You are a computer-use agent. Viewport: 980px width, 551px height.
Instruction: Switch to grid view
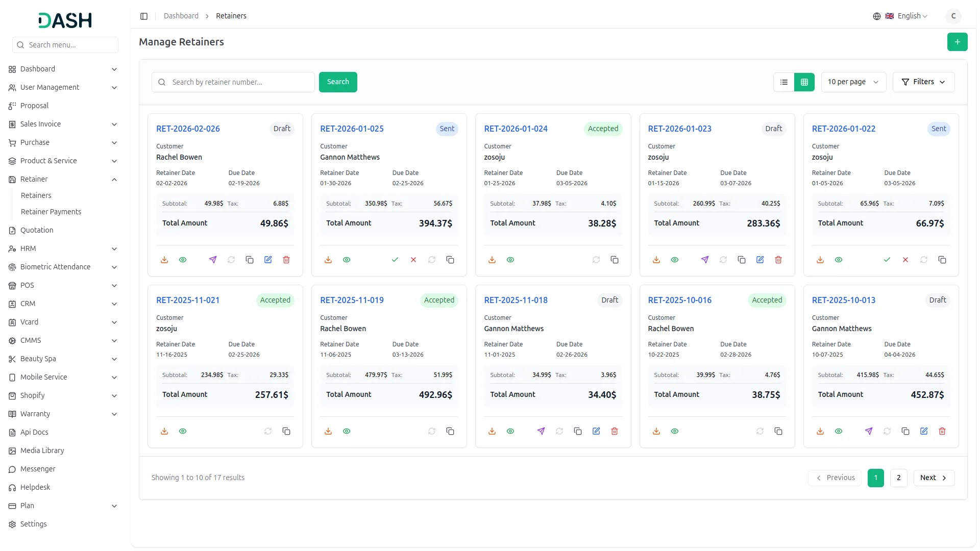click(x=804, y=82)
